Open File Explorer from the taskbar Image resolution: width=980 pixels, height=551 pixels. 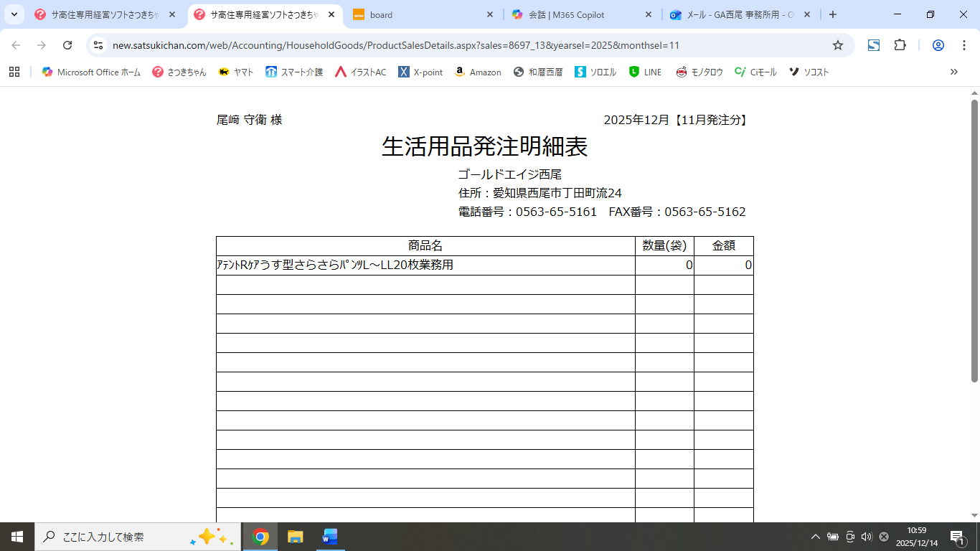(295, 537)
